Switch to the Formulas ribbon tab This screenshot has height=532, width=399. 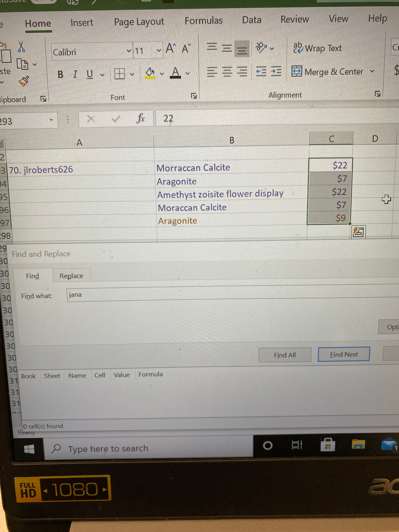(x=203, y=21)
